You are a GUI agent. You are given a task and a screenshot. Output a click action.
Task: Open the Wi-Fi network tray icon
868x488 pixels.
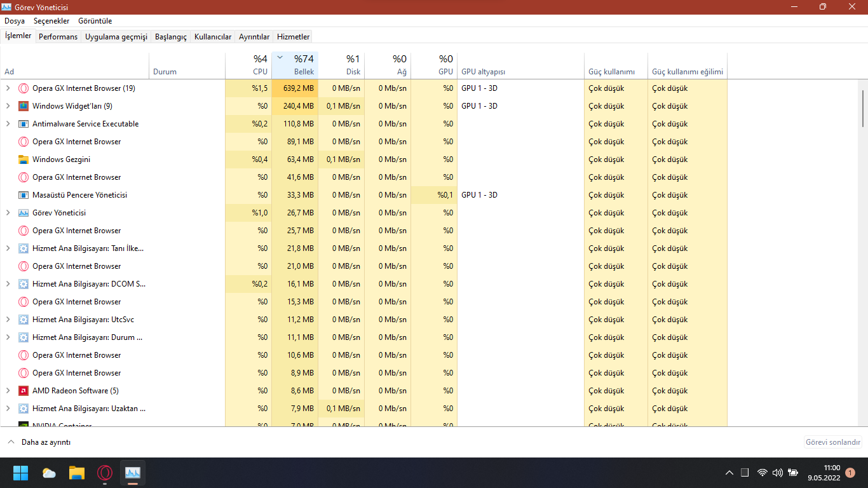(763, 473)
